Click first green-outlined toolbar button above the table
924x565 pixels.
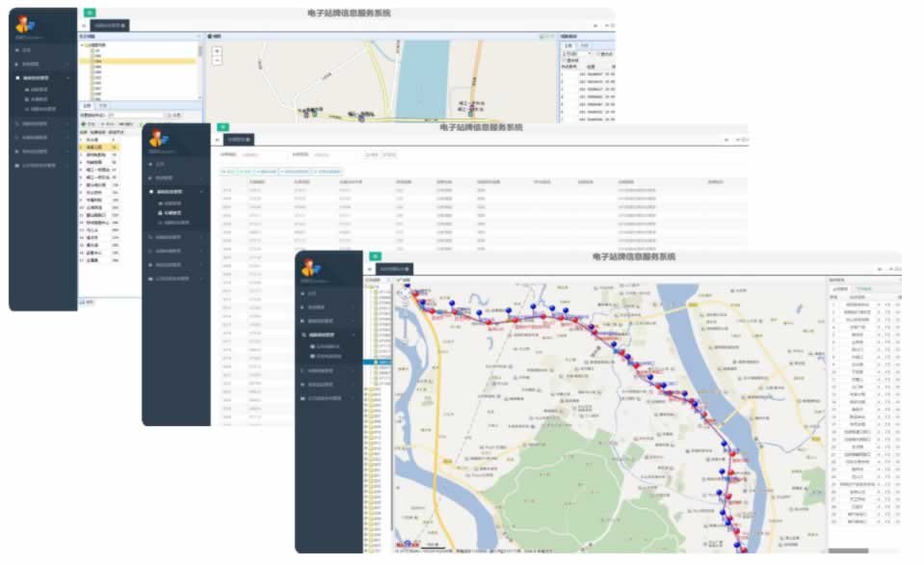pos(229,172)
